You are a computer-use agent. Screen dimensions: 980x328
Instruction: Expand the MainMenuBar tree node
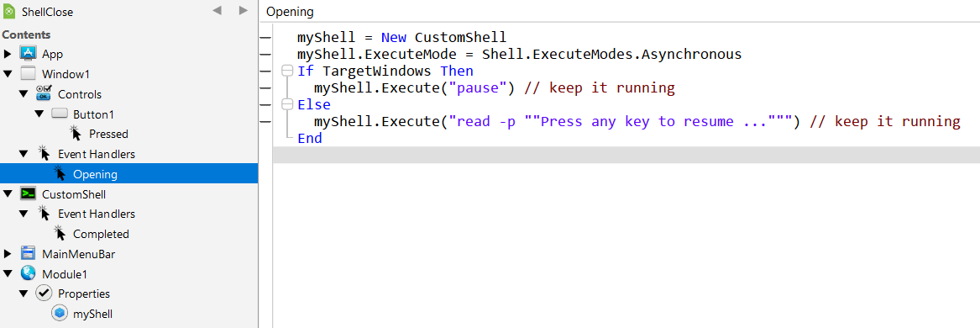point(8,254)
